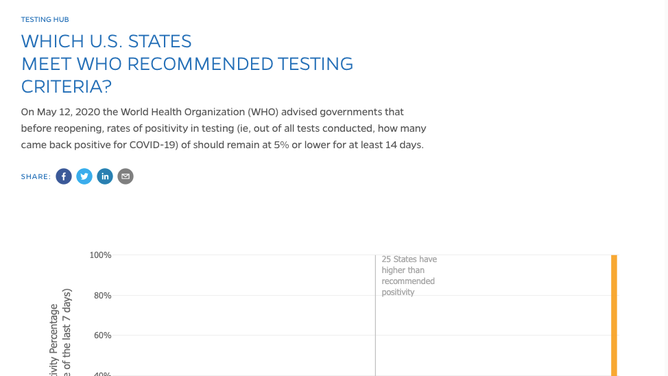Click the 40% y-axis label
Image resolution: width=668 pixels, height=376 pixels.
coord(102,374)
